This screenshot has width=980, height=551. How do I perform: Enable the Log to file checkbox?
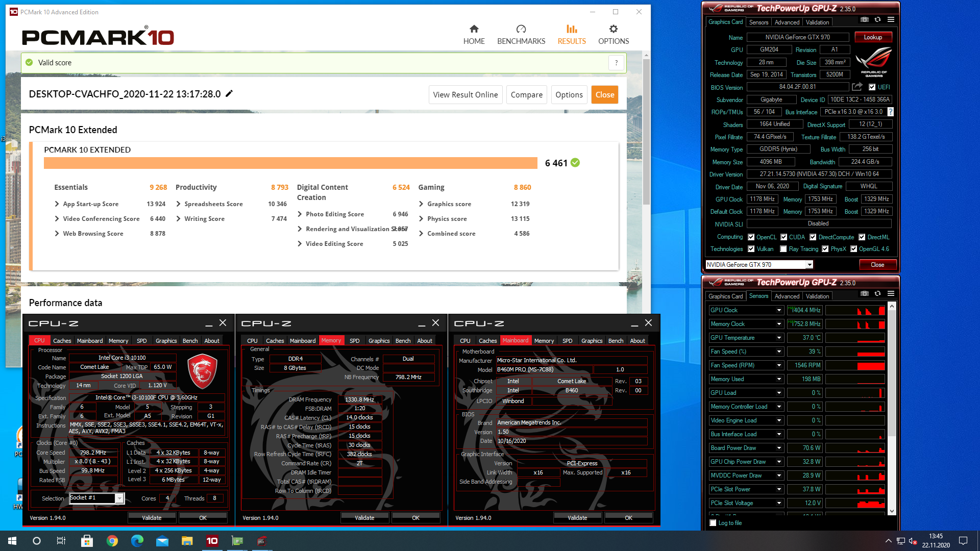[713, 523]
